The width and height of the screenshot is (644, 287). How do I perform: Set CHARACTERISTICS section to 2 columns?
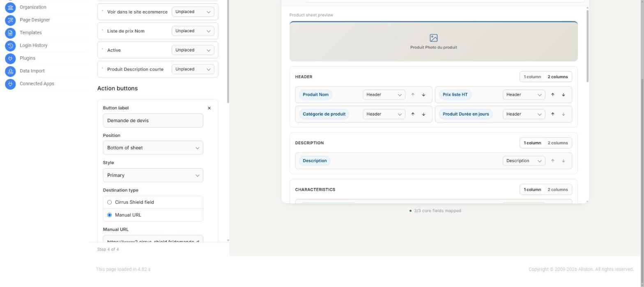coord(557,190)
